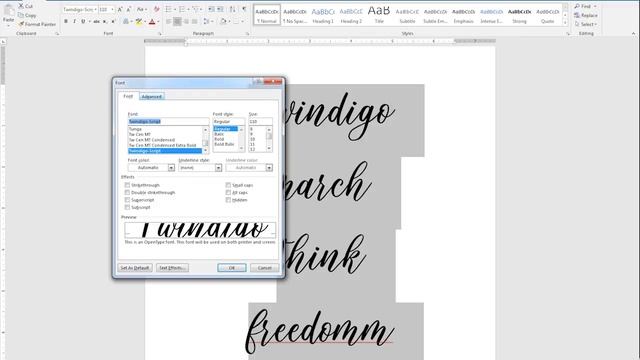
Task: Click the Line and Paragraph Spacing icon
Action: (x=206, y=21)
